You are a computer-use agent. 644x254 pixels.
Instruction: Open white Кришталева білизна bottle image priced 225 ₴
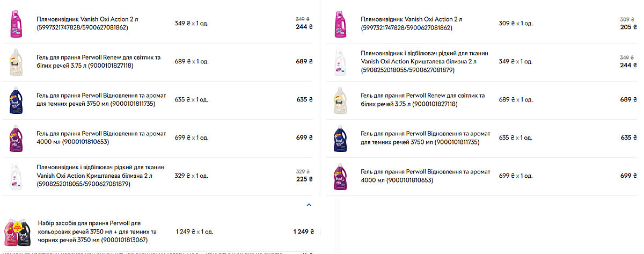click(15, 176)
